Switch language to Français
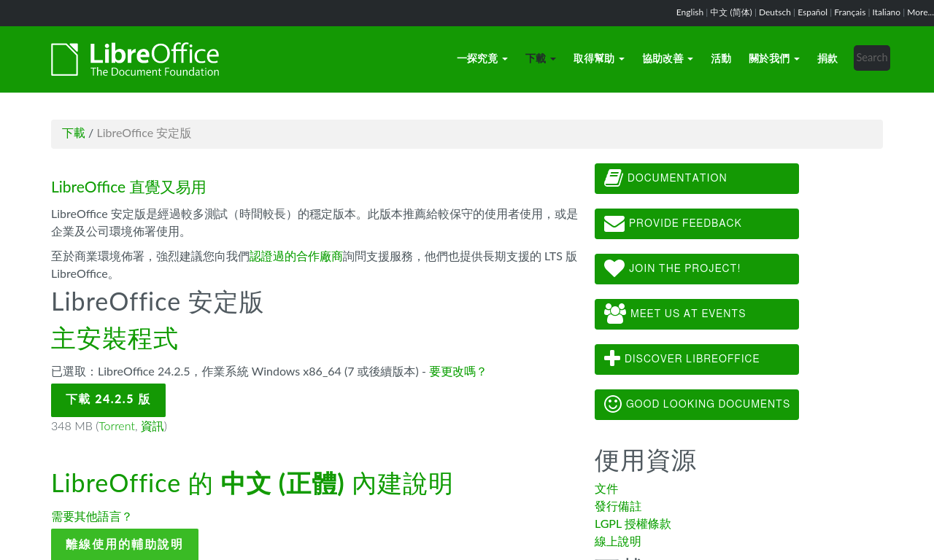The image size is (934, 560). (850, 12)
